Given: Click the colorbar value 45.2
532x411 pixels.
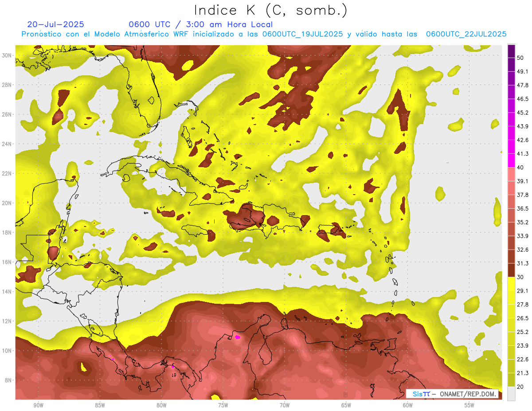Looking at the screenshot, I should point(522,113).
